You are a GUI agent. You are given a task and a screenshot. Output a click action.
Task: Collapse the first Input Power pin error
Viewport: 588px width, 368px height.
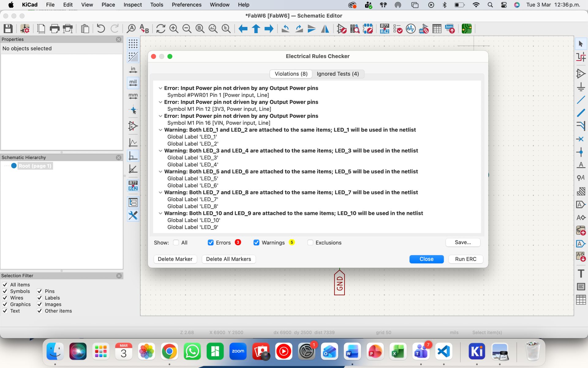coord(160,88)
